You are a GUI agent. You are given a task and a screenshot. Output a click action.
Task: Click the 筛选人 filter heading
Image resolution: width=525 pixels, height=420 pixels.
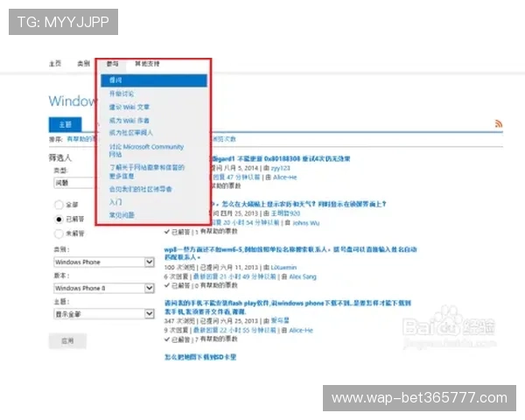coord(60,157)
